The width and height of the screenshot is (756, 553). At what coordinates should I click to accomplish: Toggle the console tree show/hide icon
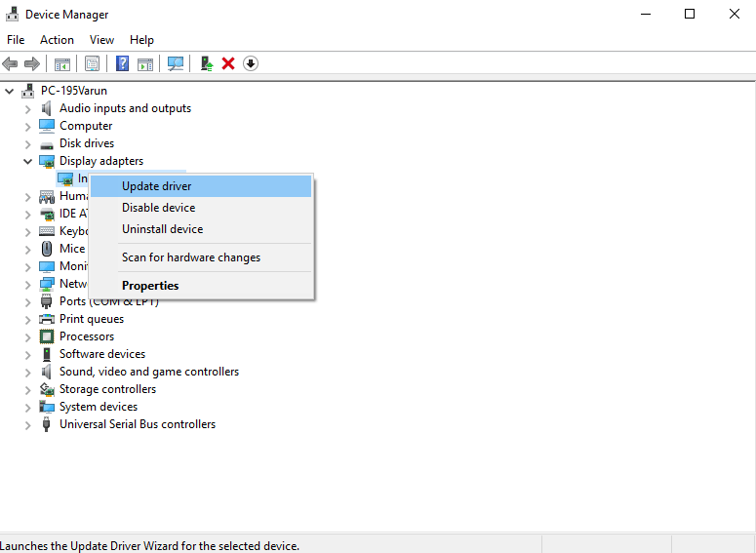click(62, 63)
